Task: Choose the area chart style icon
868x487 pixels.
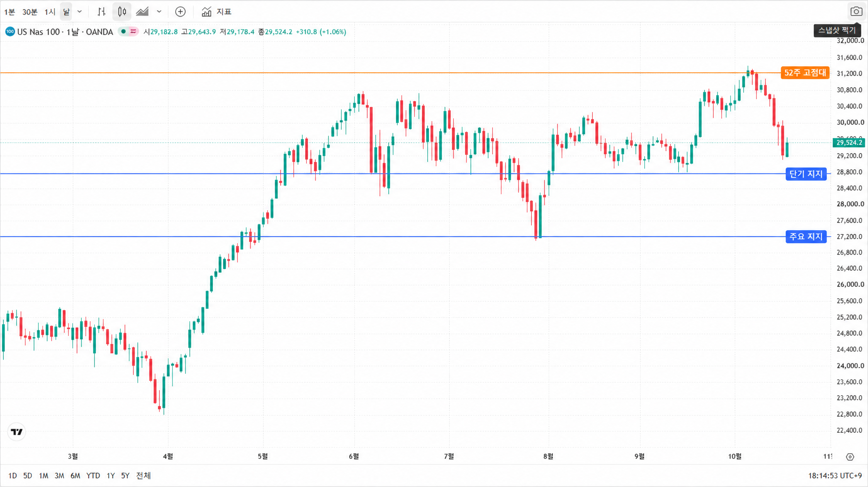Action: (142, 12)
